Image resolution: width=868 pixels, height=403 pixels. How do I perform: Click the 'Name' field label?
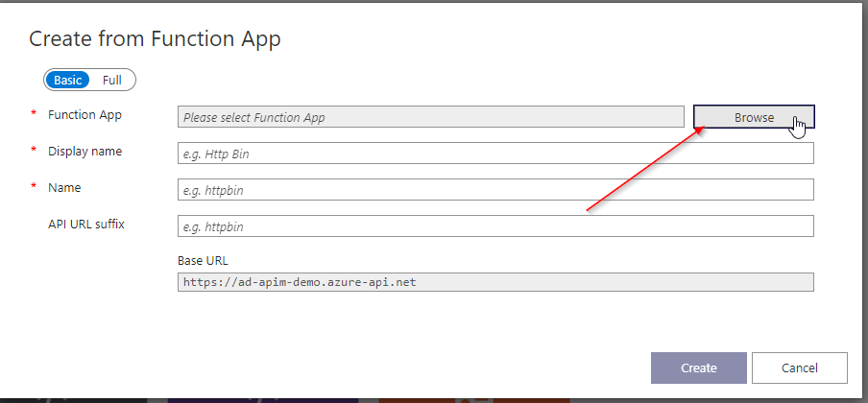(x=64, y=188)
